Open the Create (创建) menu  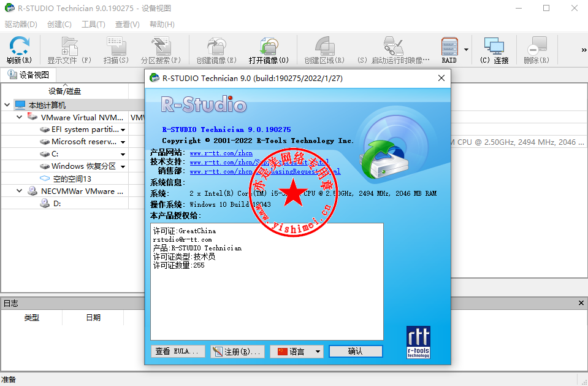(59, 25)
